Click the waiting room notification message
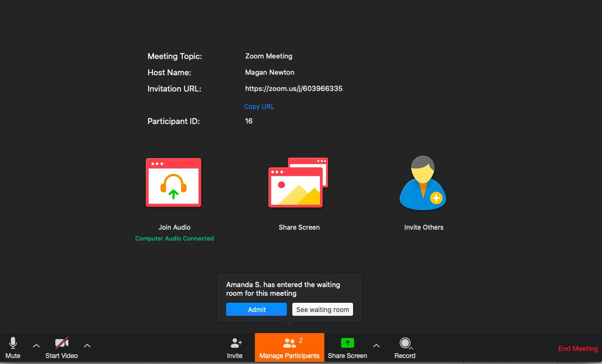This screenshot has height=364, width=602. click(x=283, y=289)
